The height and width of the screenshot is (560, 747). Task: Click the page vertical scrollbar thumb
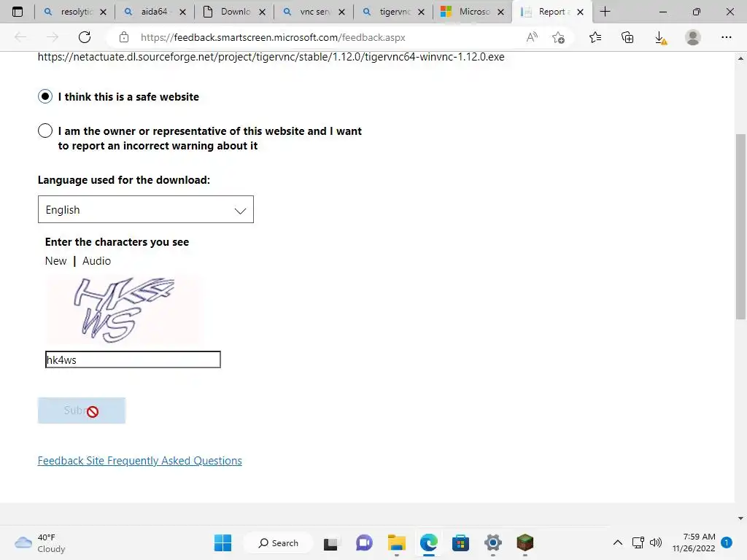point(740,227)
